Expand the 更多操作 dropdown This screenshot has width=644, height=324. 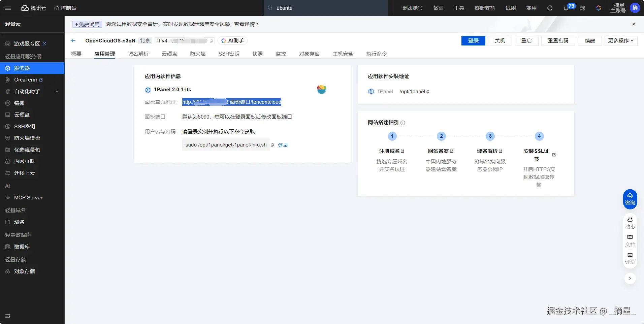(621, 41)
